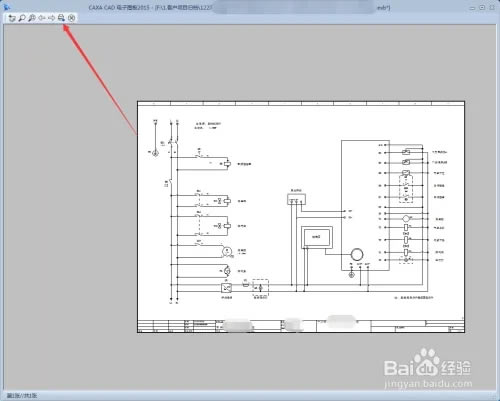This screenshot has height=401, width=500.
Task: Click the previewed circuit drawing sheet
Action: 301,217
